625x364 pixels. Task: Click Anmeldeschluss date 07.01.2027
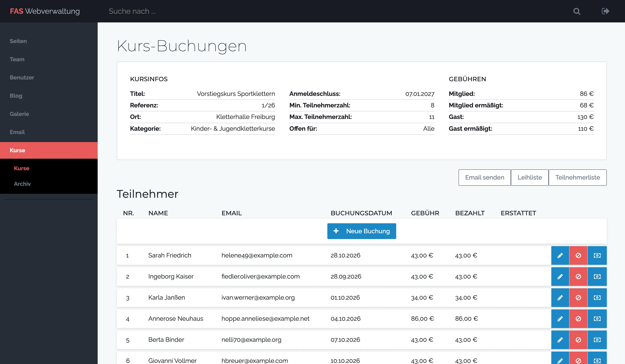[x=420, y=94]
